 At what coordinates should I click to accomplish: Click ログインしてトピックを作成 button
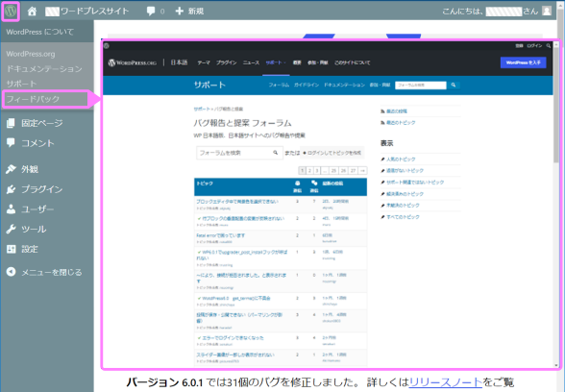pyautogui.click(x=332, y=153)
